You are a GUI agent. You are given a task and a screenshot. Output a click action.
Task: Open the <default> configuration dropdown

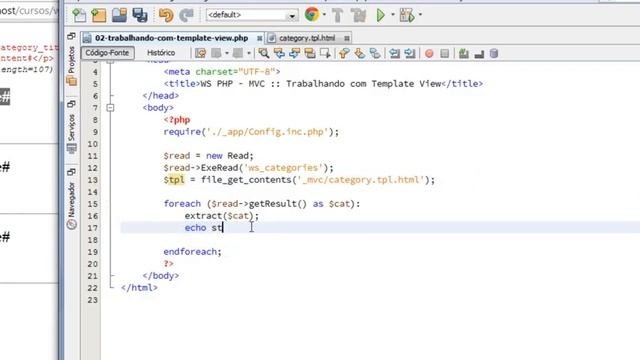pos(251,16)
